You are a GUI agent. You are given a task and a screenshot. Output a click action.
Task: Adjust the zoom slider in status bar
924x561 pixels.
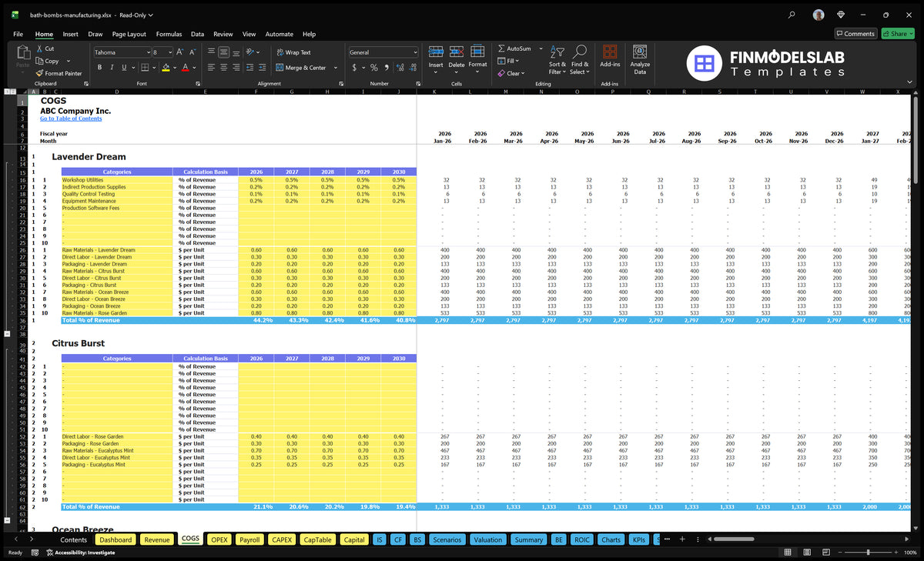click(869, 553)
